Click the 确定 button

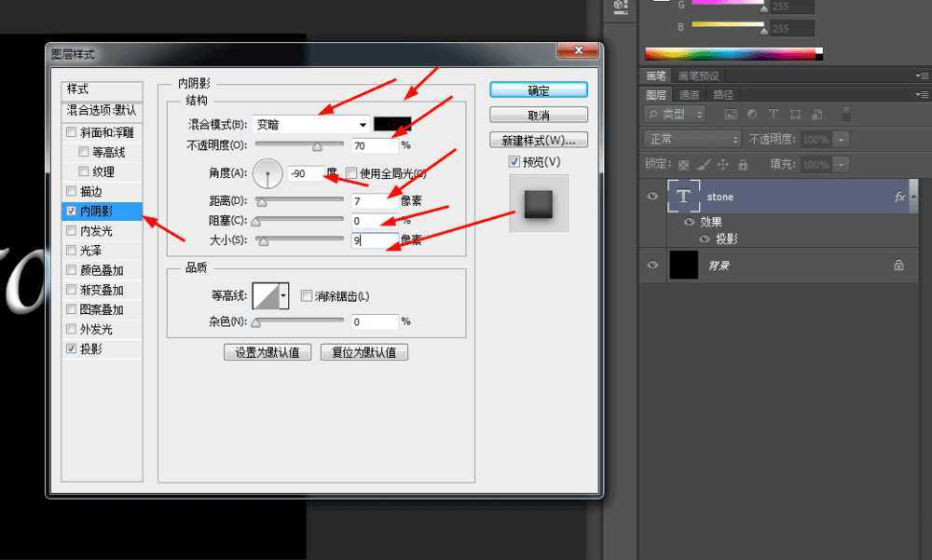[x=538, y=89]
